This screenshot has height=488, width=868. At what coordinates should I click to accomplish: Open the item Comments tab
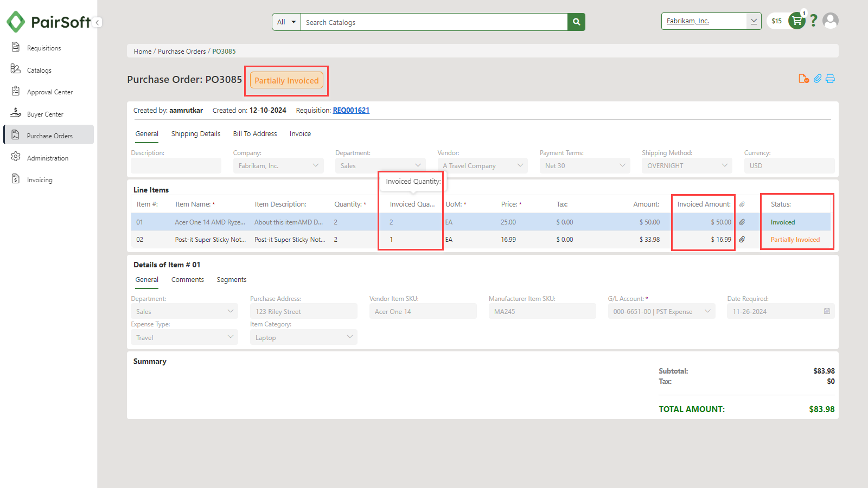point(188,280)
